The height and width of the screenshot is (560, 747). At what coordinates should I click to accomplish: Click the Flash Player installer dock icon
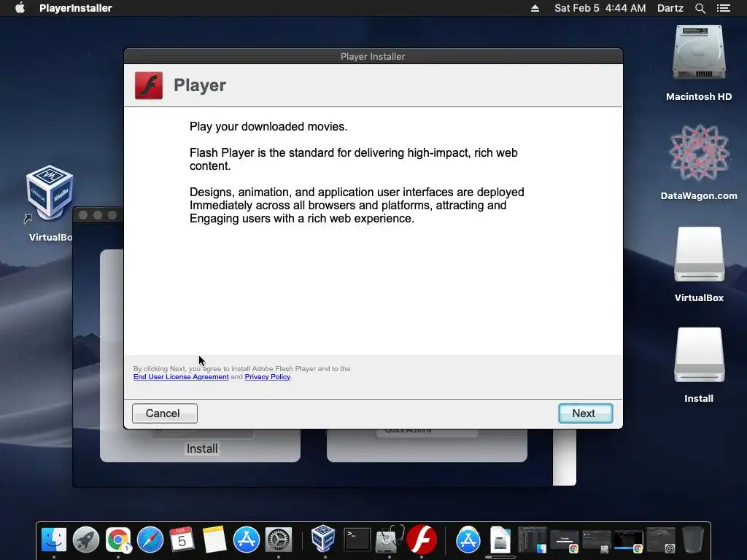(x=422, y=540)
